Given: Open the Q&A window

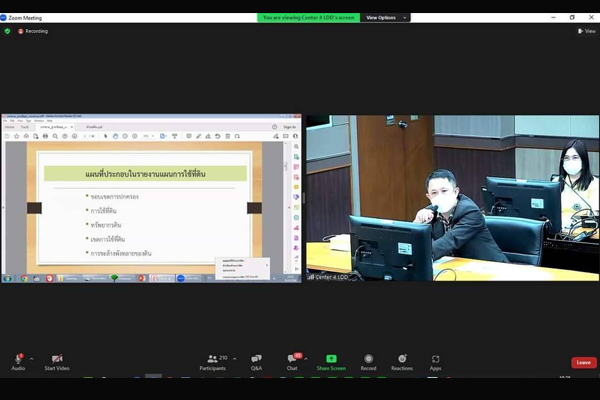Looking at the screenshot, I should [257, 361].
